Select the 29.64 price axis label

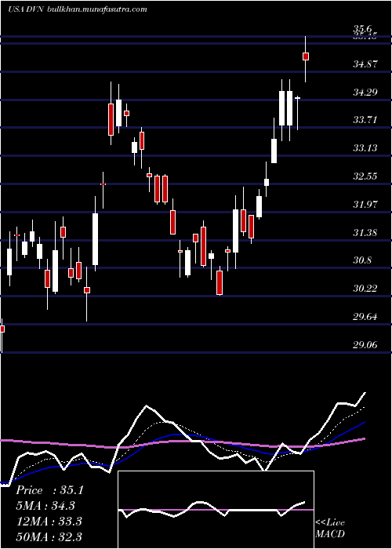(365, 317)
